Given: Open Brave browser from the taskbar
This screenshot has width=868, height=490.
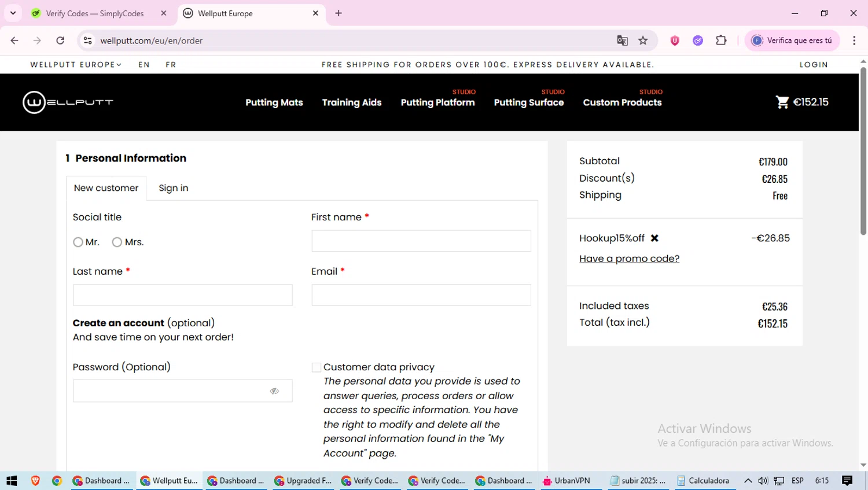Looking at the screenshot, I should [35, 481].
